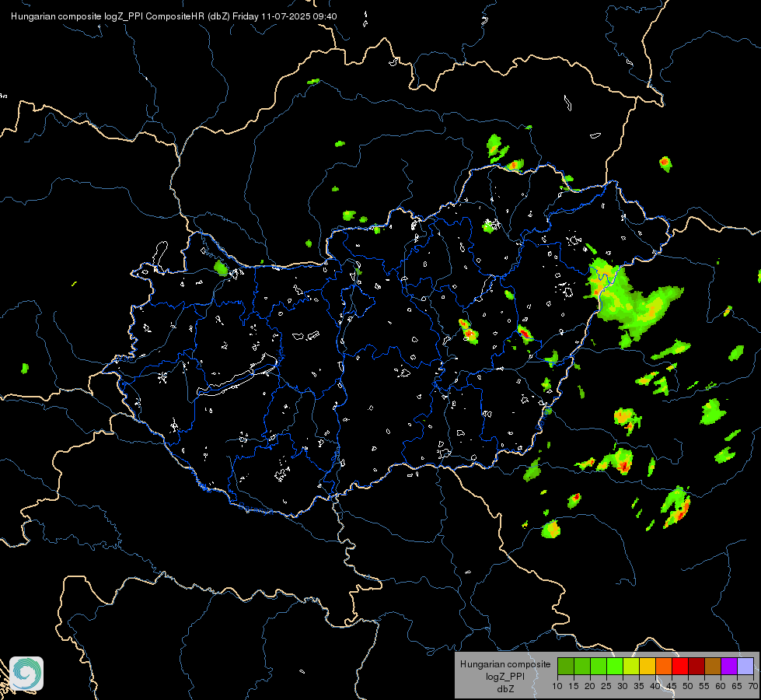Click the legend label 'logZ_PPI'
761x700 pixels.
[505, 676]
